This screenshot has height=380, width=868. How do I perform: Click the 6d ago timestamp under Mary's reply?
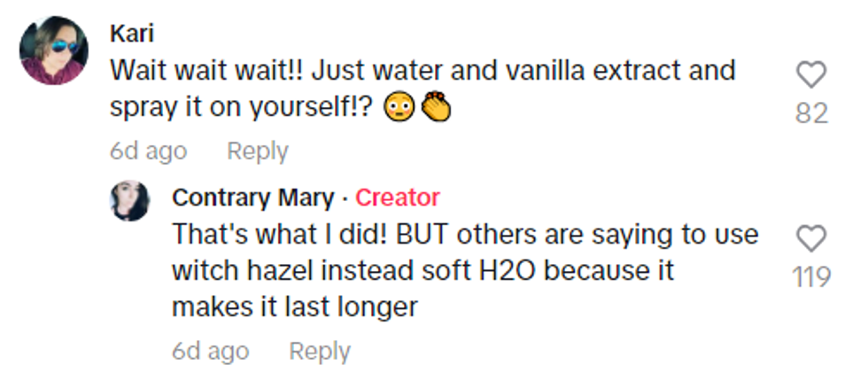click(x=210, y=352)
